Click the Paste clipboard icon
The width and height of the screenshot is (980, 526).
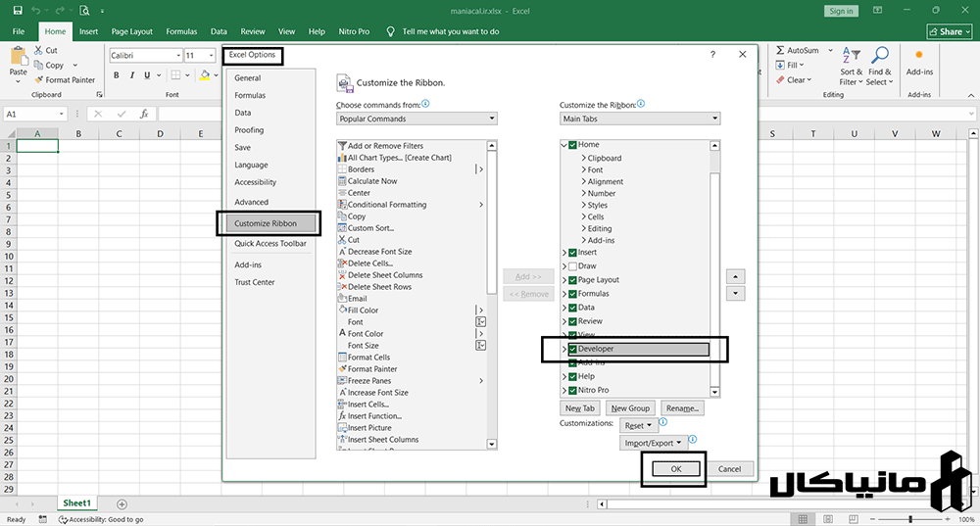pyautogui.click(x=18, y=57)
